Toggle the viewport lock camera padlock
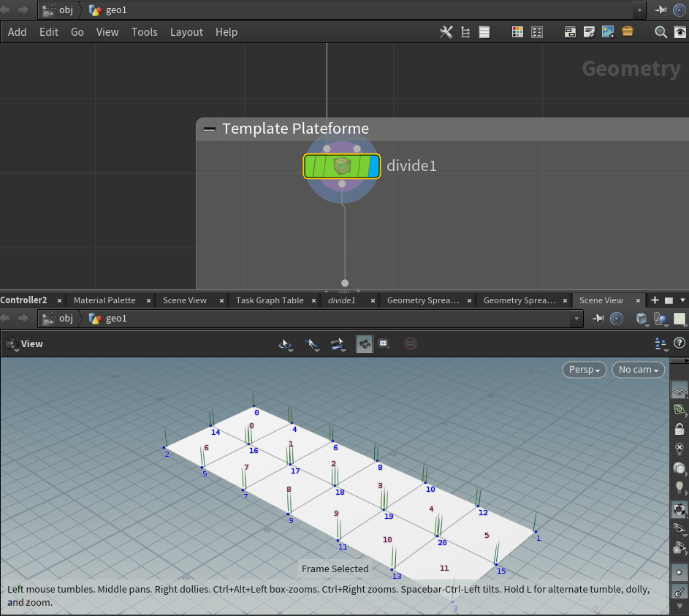This screenshot has width=689, height=616. (679, 430)
